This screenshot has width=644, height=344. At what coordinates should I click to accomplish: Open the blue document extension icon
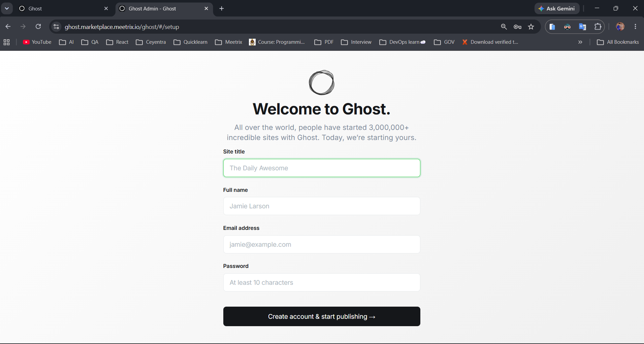(x=552, y=27)
